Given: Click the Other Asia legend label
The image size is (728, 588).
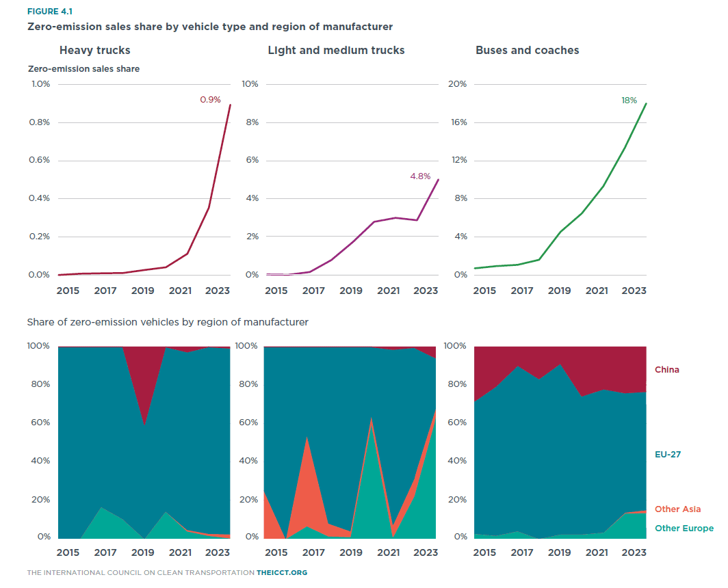Looking at the screenshot, I should coord(677,509).
